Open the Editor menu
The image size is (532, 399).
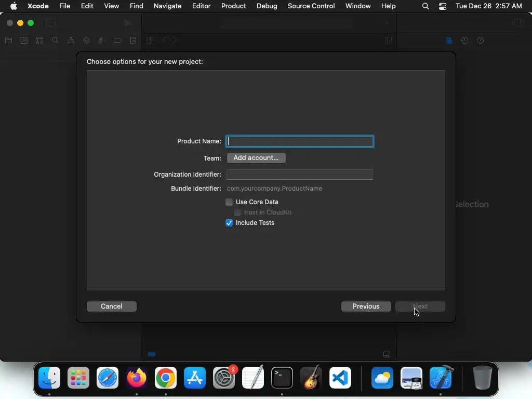tap(201, 6)
